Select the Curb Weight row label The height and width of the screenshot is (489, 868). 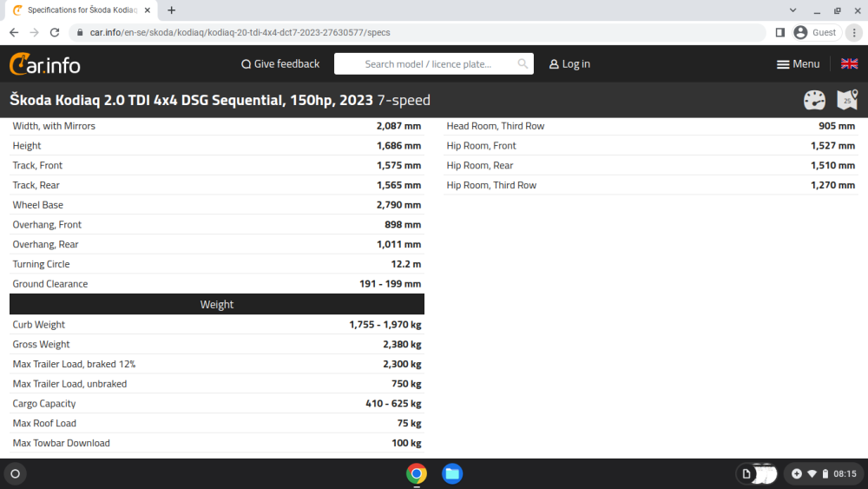point(39,325)
